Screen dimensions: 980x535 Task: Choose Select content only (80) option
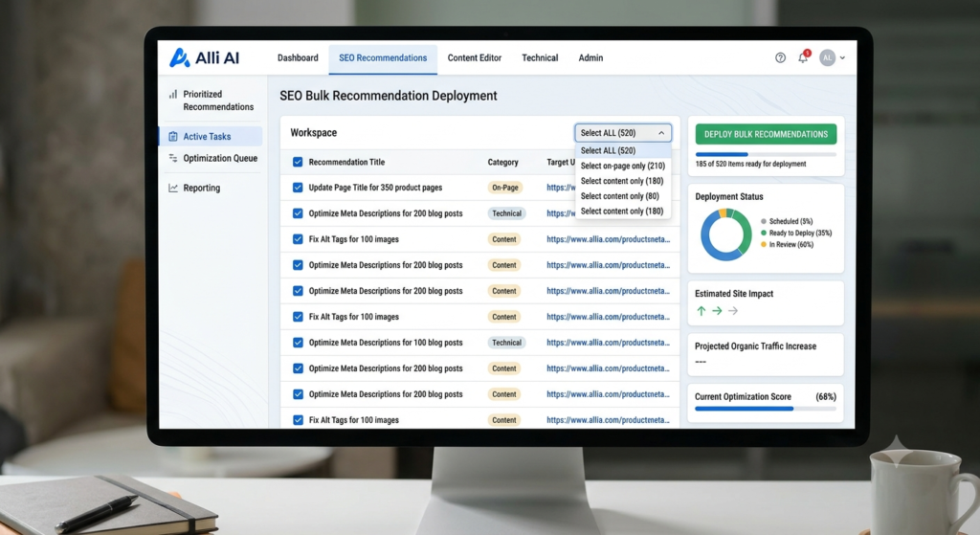click(623, 196)
